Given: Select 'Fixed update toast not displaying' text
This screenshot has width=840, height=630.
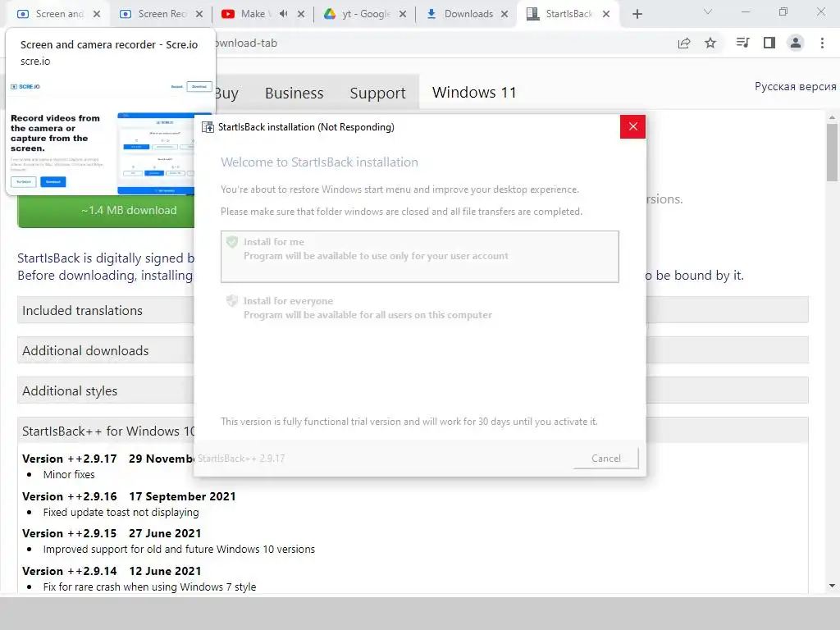Looking at the screenshot, I should tap(121, 512).
